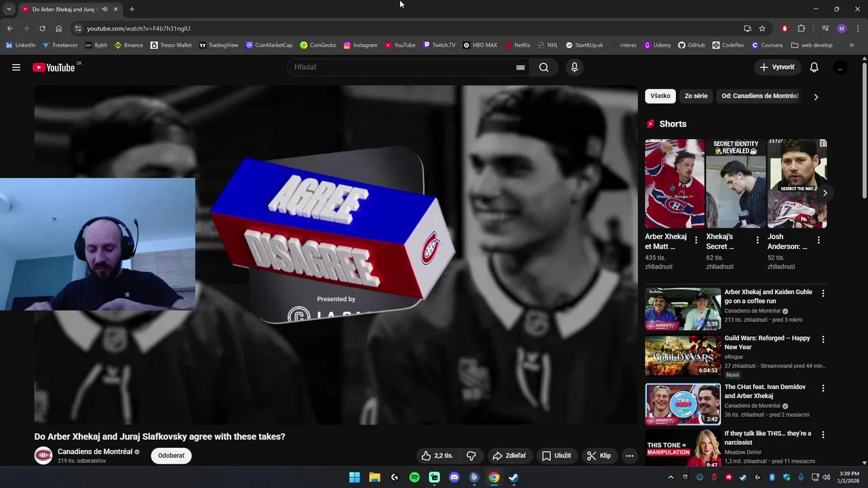This screenshot has height=488, width=868.
Task: Open Discord from the taskbar
Action: [x=454, y=477]
